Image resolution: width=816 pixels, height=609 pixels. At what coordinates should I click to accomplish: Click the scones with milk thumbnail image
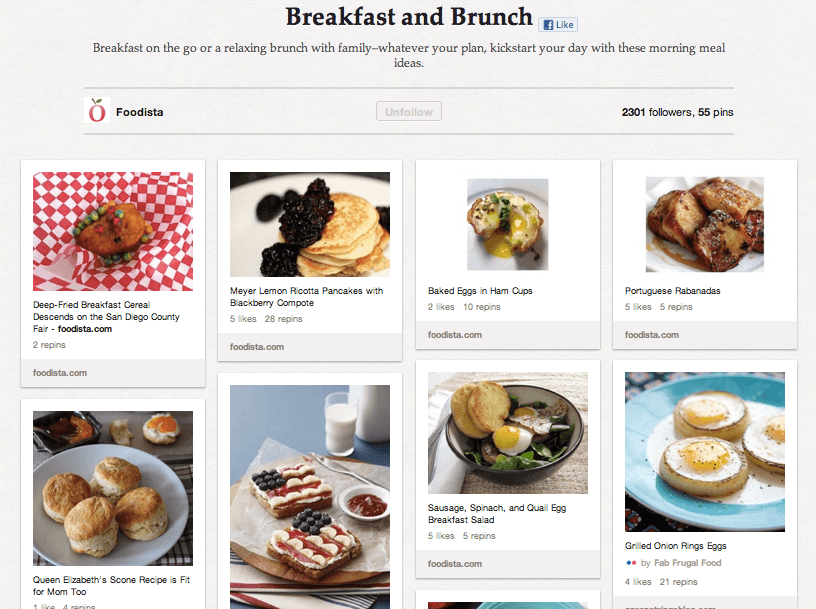tap(112, 487)
